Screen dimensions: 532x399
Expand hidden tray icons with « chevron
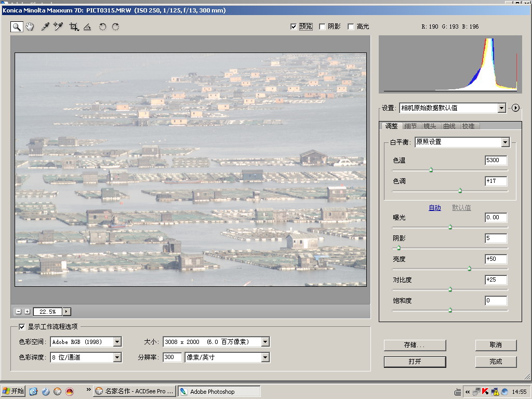click(468, 392)
